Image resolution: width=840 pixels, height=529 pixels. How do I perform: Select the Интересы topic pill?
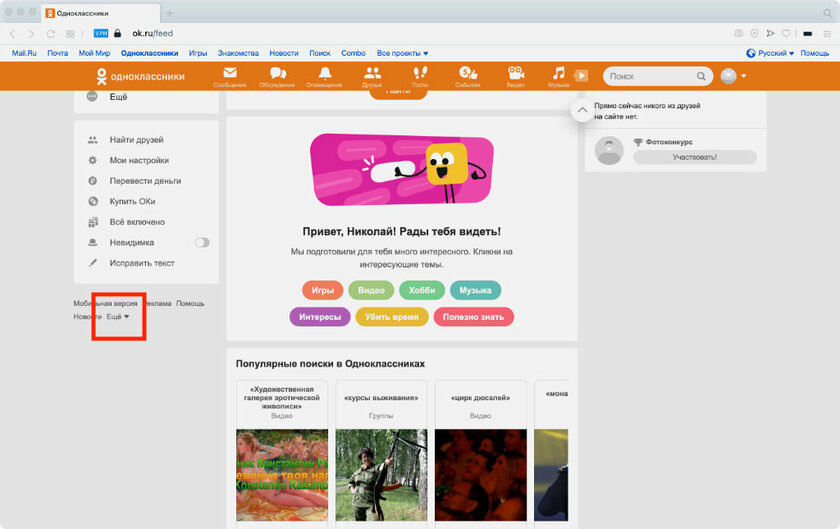[x=320, y=317]
